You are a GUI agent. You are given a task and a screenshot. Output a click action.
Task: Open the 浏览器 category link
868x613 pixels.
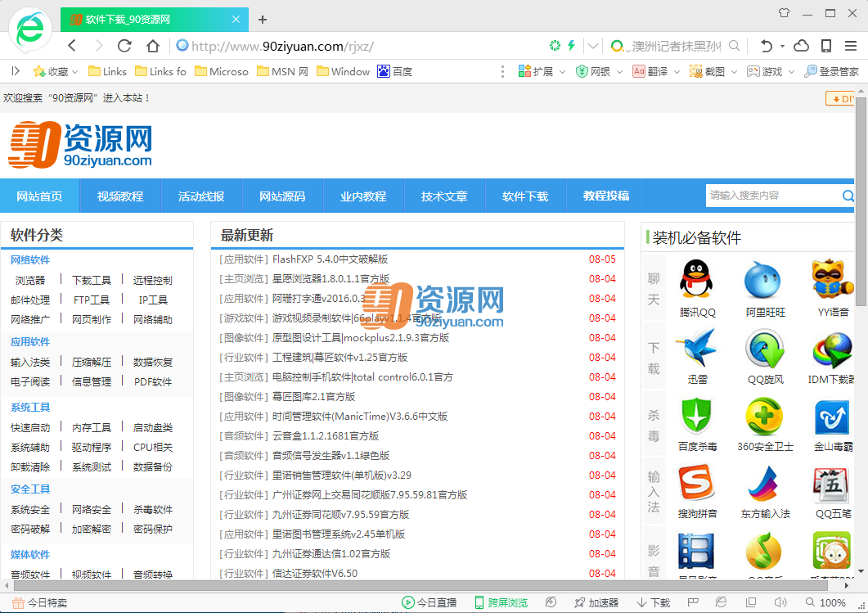point(30,280)
